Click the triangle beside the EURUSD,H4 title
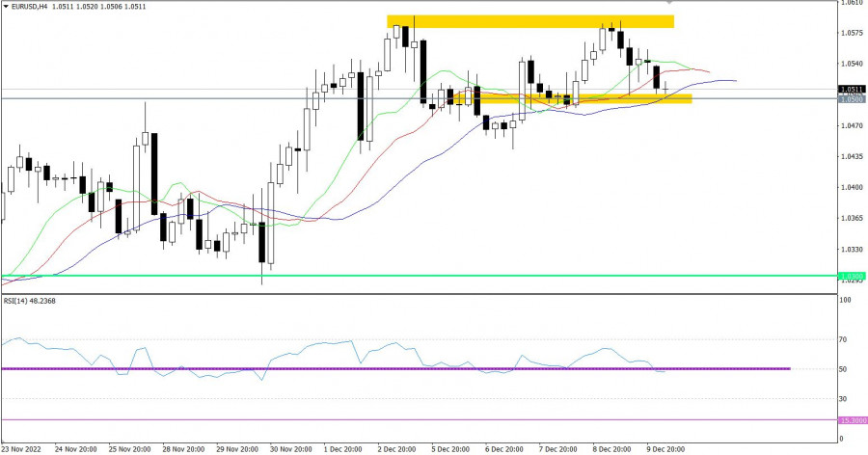Screen dimensions: 868x455 tap(7, 7)
